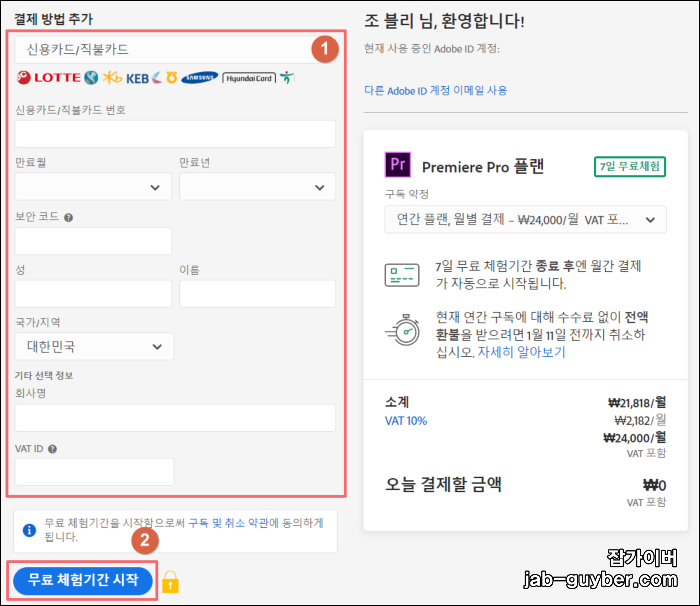Click the Samsung card logo
This screenshot has width=700, height=606.
pyautogui.click(x=200, y=78)
